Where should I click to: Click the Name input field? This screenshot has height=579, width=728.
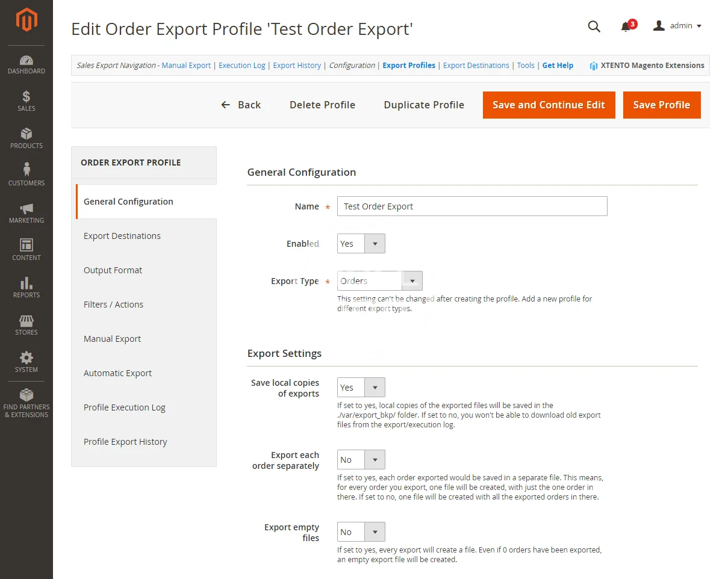point(472,206)
